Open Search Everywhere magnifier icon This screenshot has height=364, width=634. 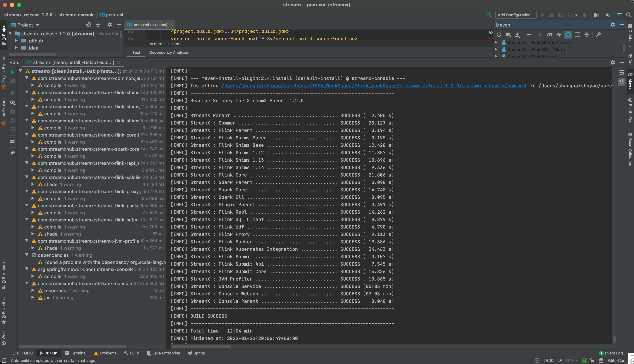click(629, 15)
